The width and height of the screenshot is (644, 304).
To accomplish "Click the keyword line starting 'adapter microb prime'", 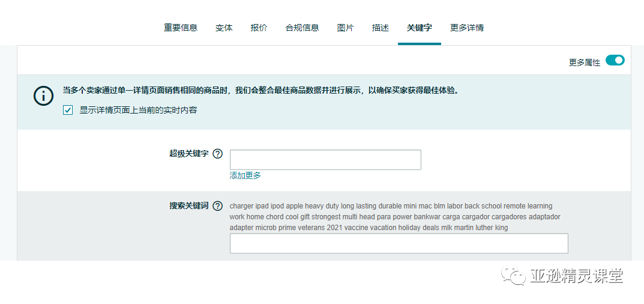I will click(x=369, y=228).
